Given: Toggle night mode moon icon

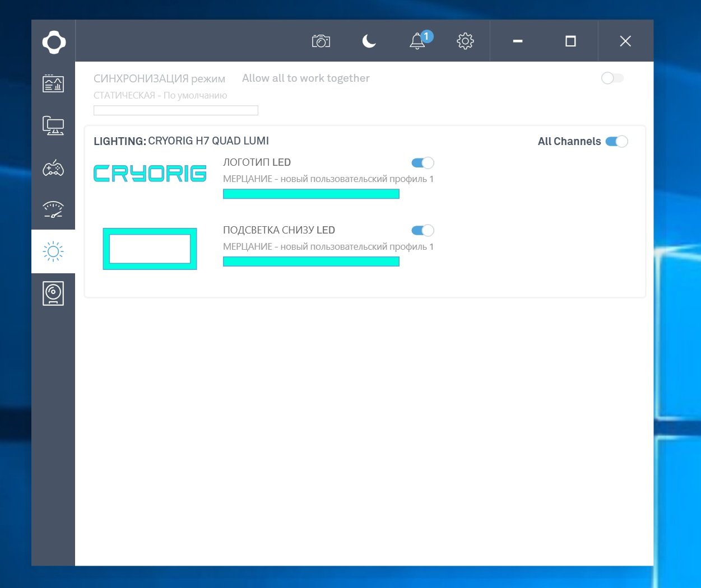Looking at the screenshot, I should coord(369,41).
